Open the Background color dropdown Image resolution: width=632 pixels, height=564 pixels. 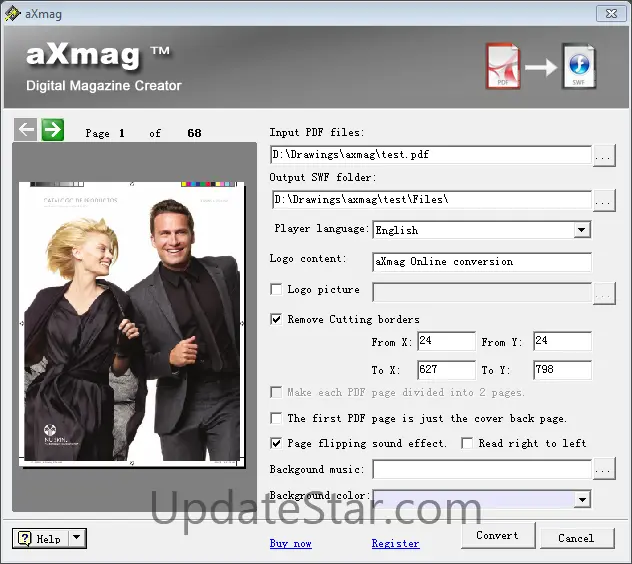click(x=582, y=499)
